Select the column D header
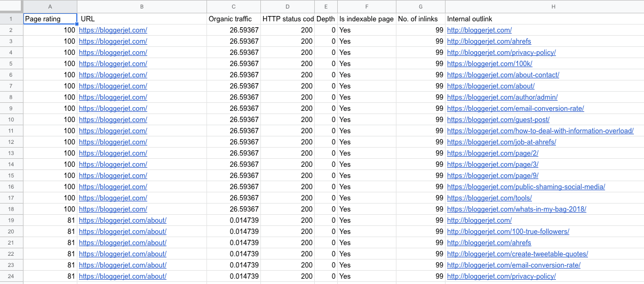The image size is (644, 284). 288,6
